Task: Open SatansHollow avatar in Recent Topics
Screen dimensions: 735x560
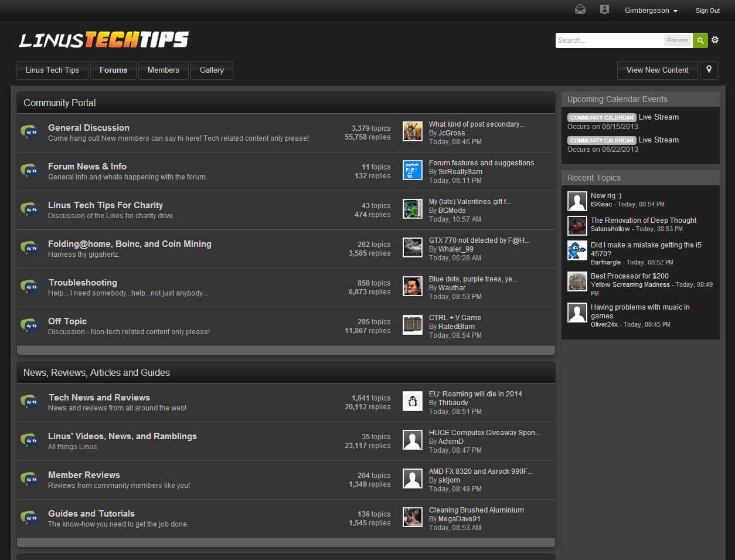Action: click(x=577, y=226)
